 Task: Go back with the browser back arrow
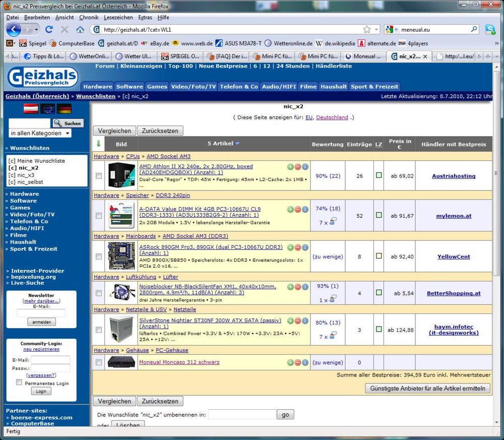point(13,30)
